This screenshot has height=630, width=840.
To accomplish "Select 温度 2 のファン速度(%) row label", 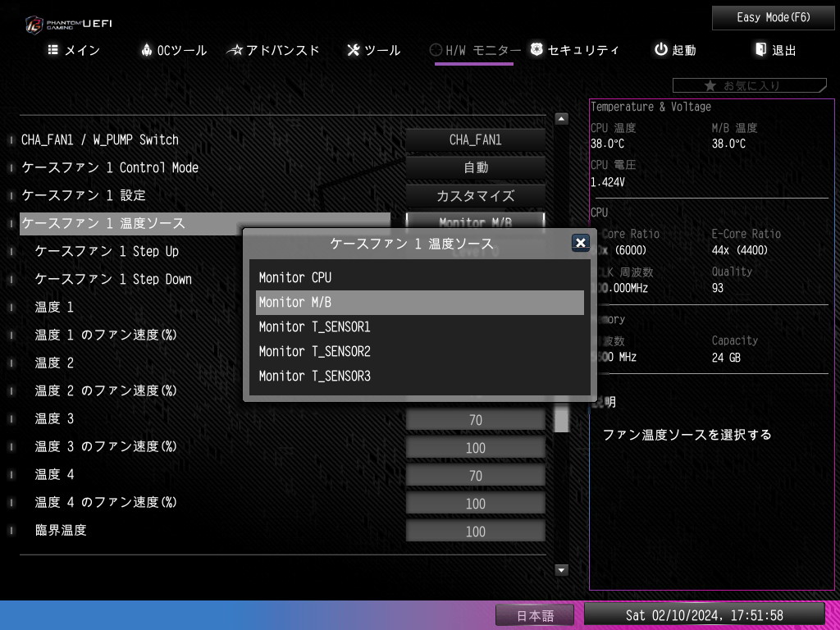I will [106, 391].
